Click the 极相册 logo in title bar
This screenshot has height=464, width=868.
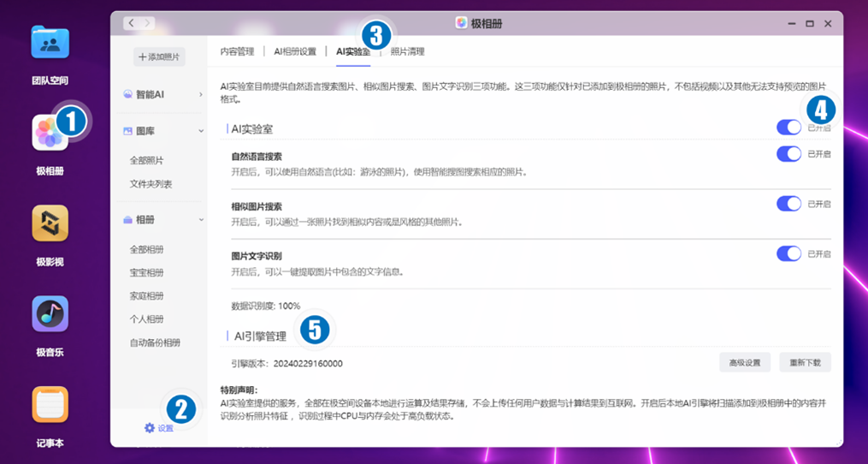coord(461,23)
